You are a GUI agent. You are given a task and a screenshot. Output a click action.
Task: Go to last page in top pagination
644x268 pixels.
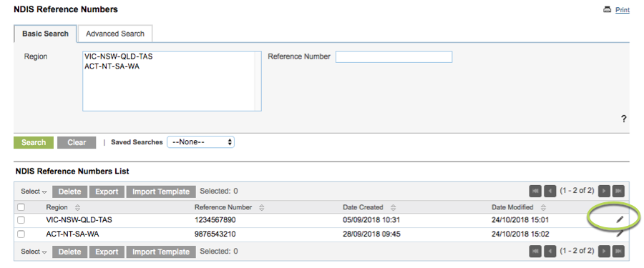(618, 192)
